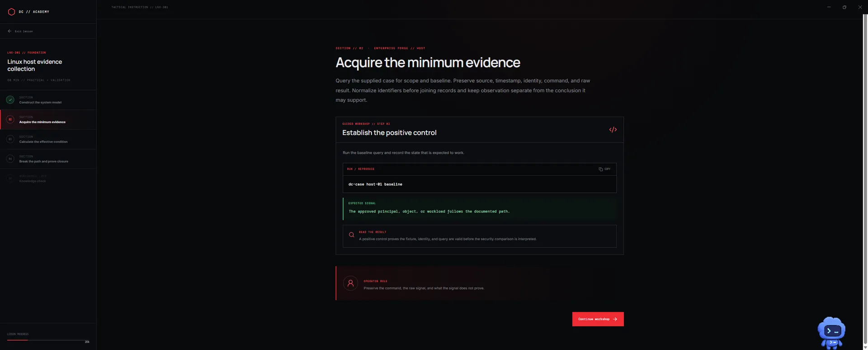
Task: Click the dc-case host-01 baseline command text
Action: pos(375,184)
